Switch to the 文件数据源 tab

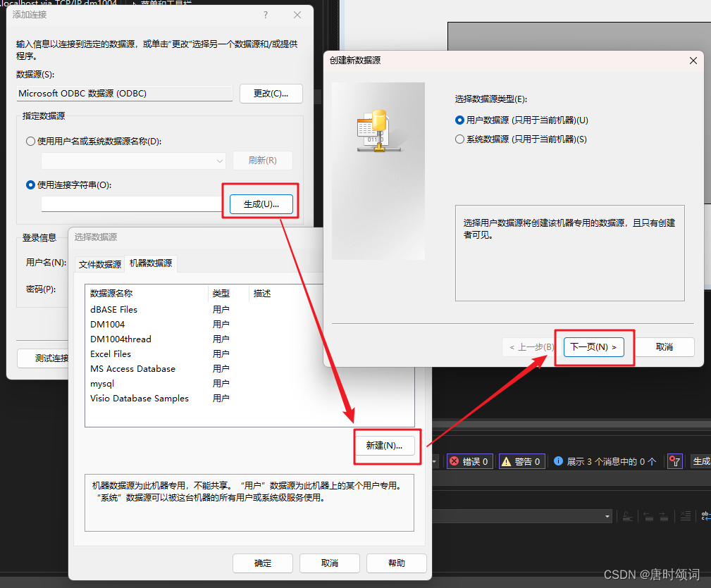coord(99,263)
